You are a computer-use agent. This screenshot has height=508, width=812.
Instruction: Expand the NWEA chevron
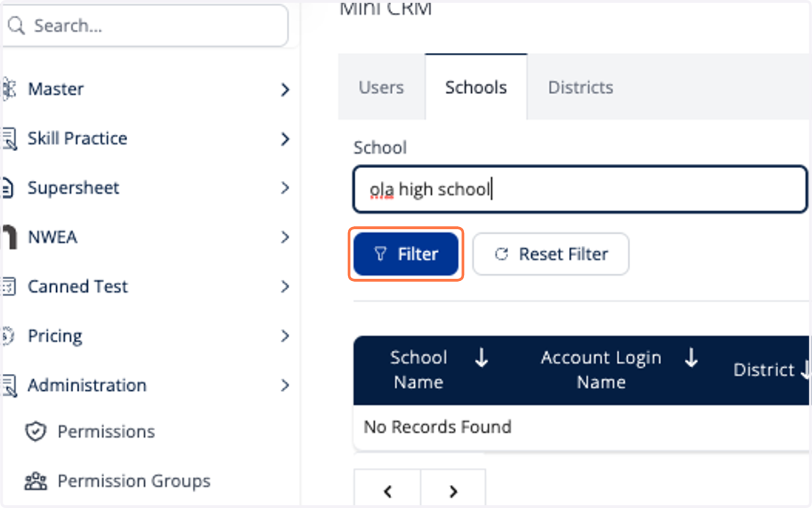[285, 237]
